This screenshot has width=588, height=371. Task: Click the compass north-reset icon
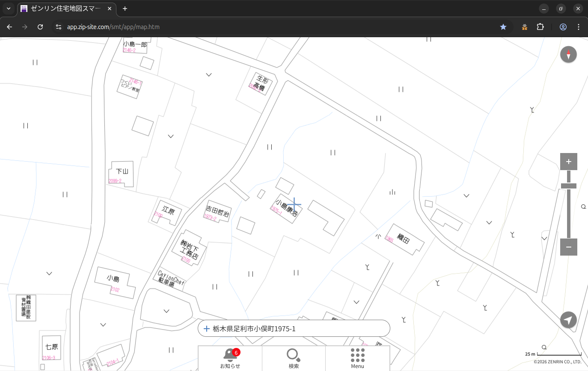(x=568, y=55)
